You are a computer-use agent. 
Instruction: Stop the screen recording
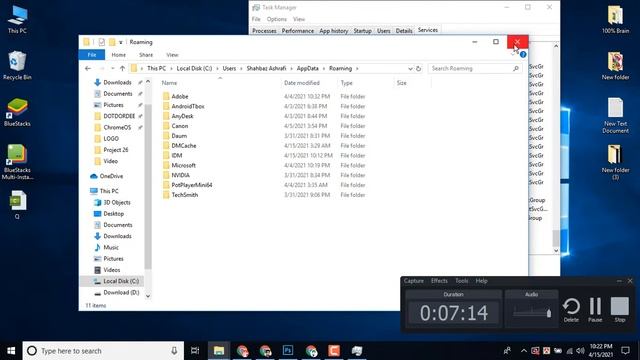[x=620, y=310]
